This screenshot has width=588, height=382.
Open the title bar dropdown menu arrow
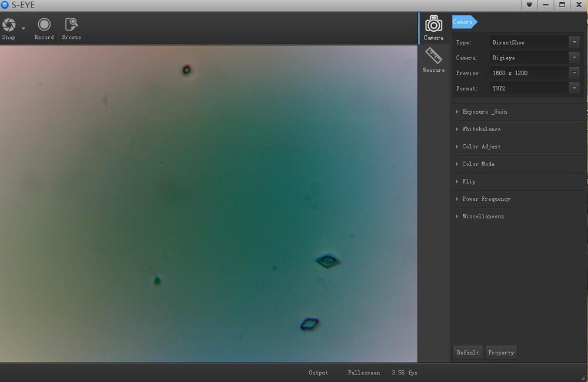pos(530,5)
